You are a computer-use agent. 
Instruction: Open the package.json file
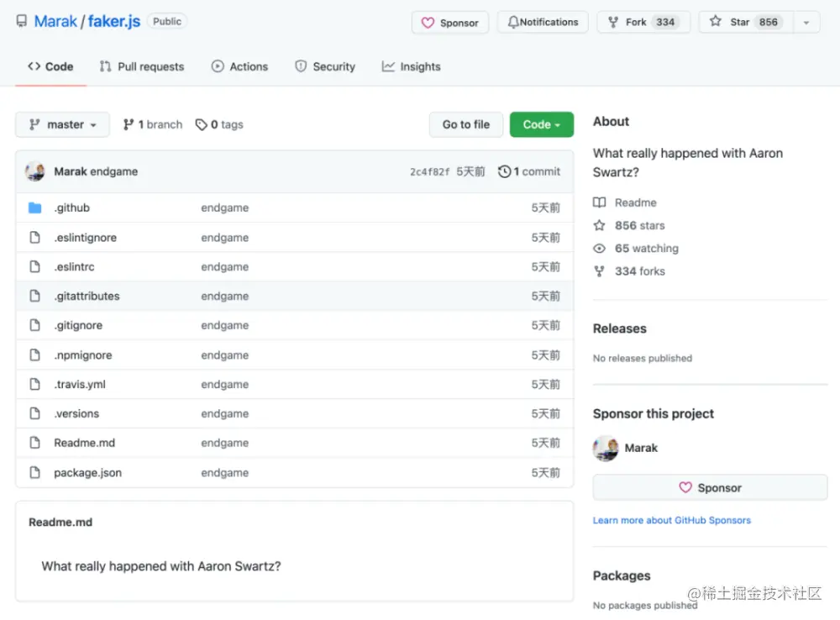point(88,473)
